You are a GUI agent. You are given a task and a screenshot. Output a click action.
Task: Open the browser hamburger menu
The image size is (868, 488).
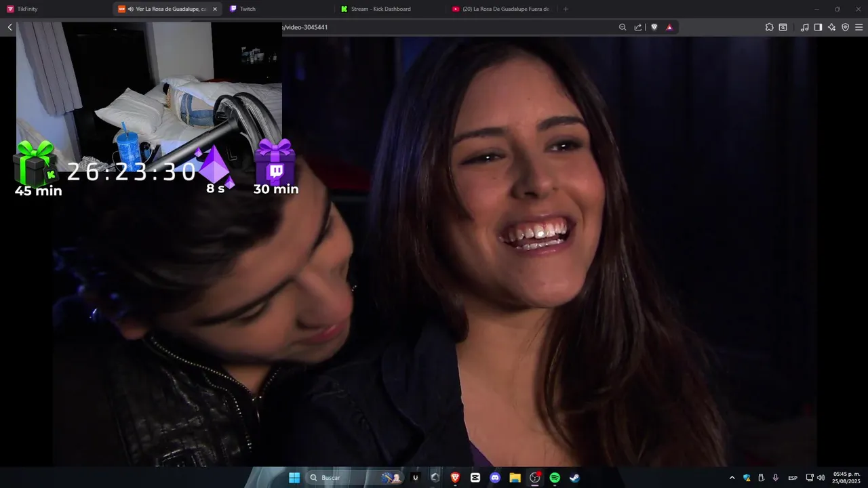point(859,27)
